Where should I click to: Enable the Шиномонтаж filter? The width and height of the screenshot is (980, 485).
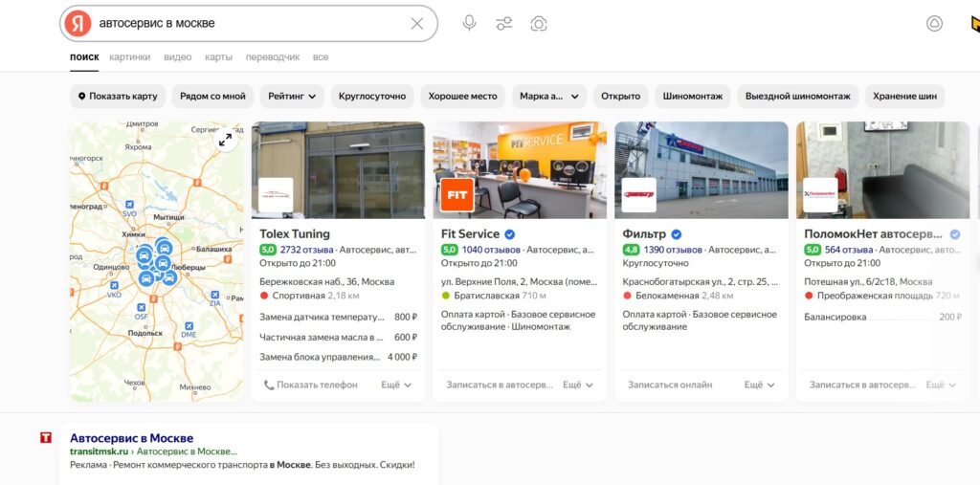tap(693, 97)
